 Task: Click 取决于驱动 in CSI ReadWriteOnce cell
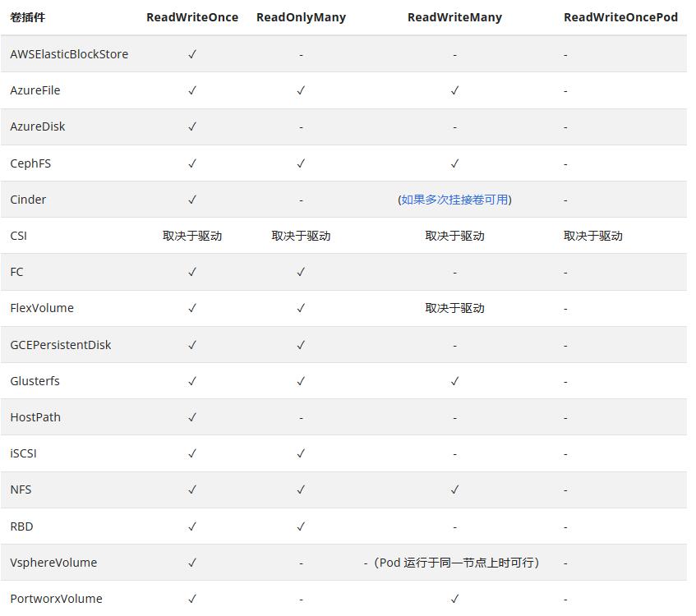point(192,236)
